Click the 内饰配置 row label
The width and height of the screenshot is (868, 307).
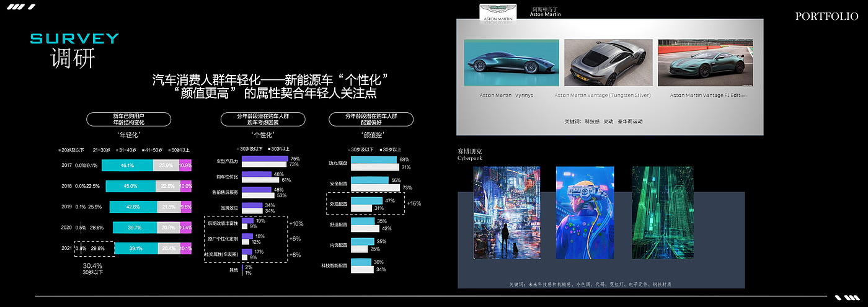339,246
